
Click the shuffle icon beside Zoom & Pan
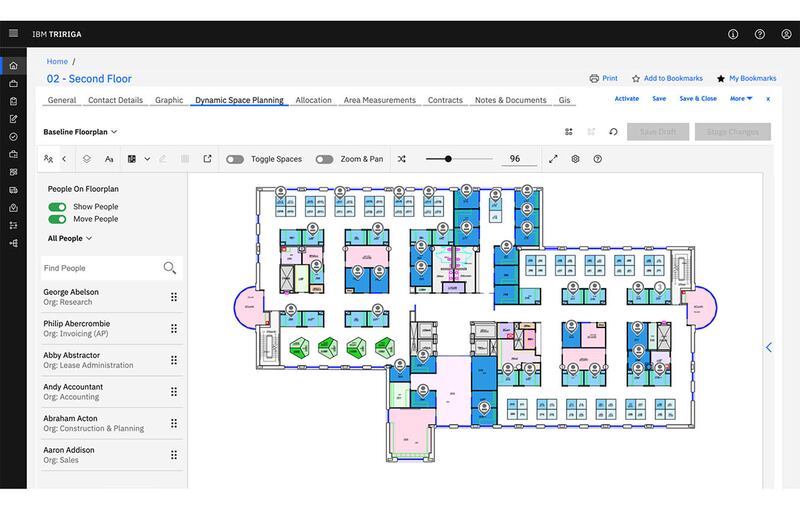[402, 159]
